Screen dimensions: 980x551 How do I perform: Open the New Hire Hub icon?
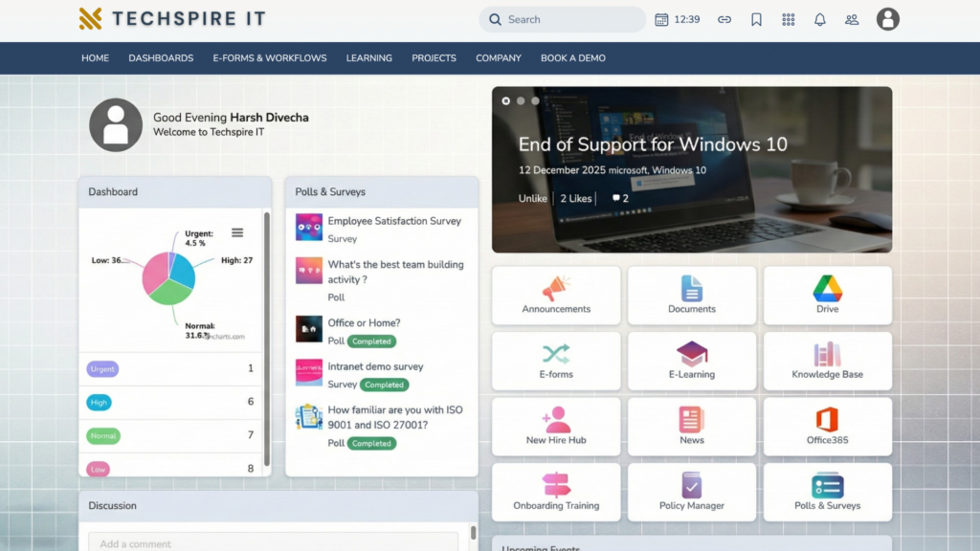(x=555, y=427)
